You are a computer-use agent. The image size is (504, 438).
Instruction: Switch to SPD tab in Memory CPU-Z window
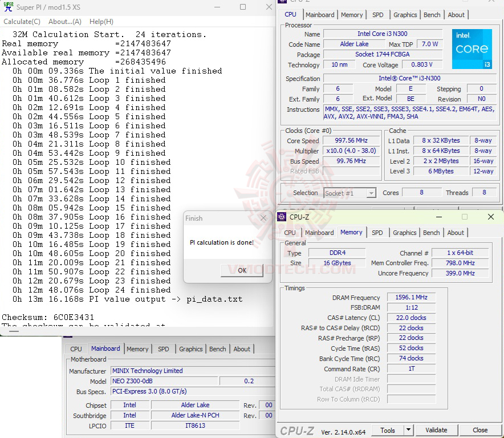tap(377, 233)
